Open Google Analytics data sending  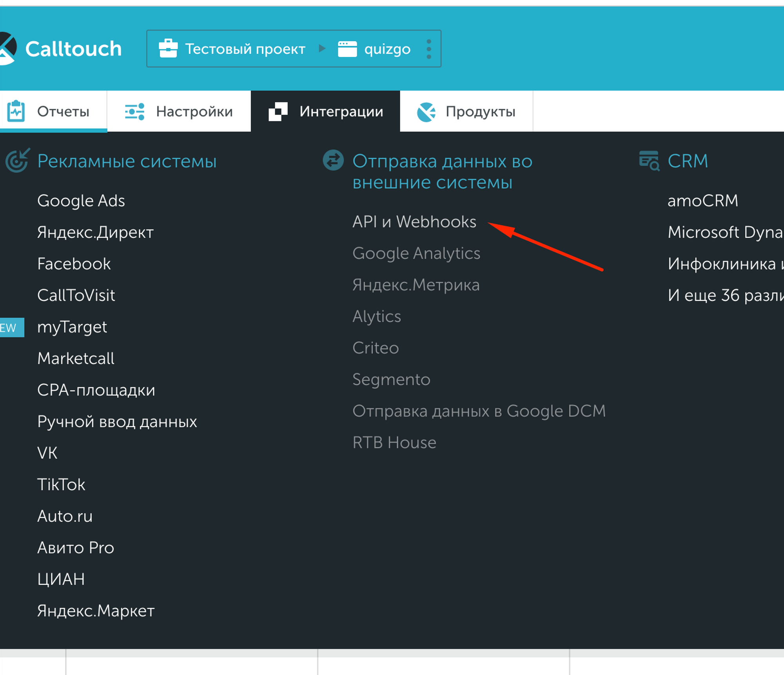416,254
